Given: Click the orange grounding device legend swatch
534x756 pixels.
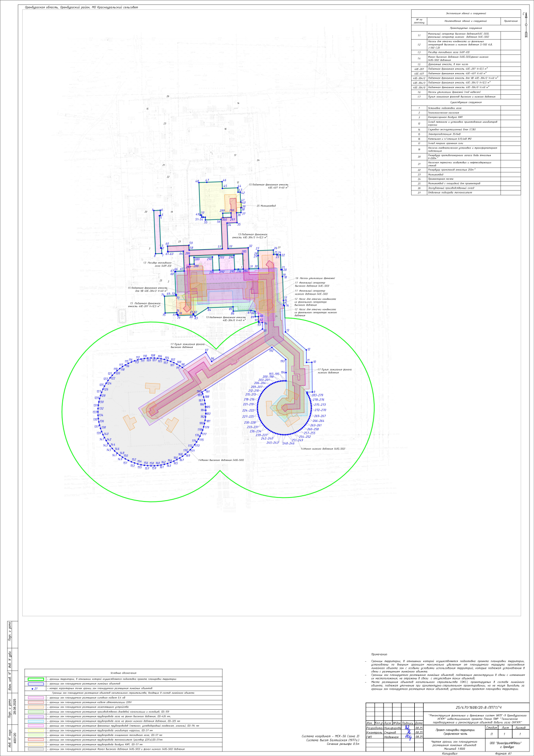Looking at the screenshot, I should coord(36,707).
